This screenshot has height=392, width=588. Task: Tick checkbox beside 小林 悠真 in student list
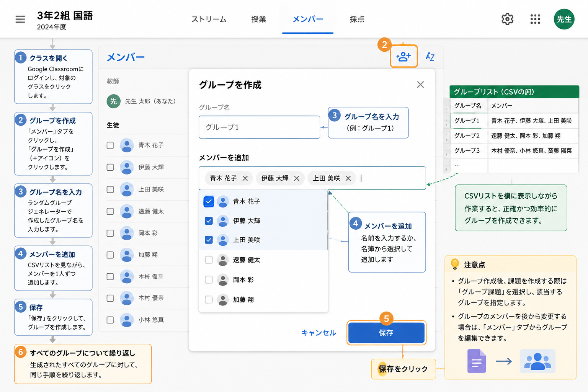(110, 320)
